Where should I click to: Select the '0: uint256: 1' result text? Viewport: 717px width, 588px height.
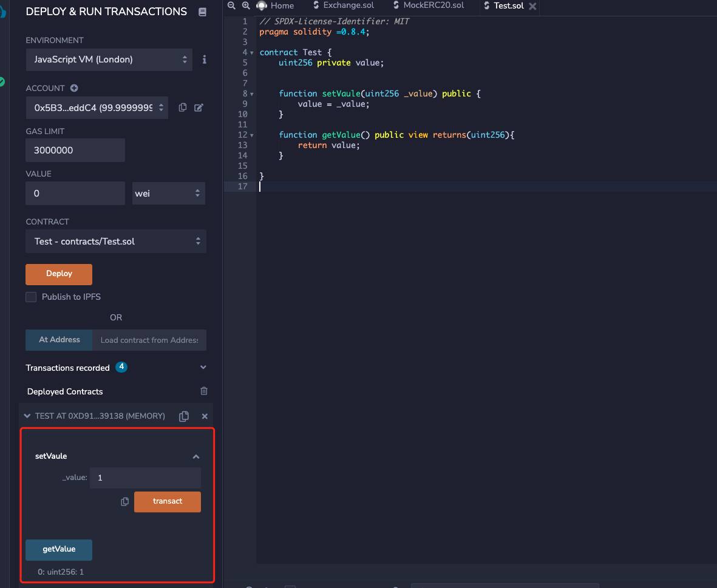[x=61, y=572]
